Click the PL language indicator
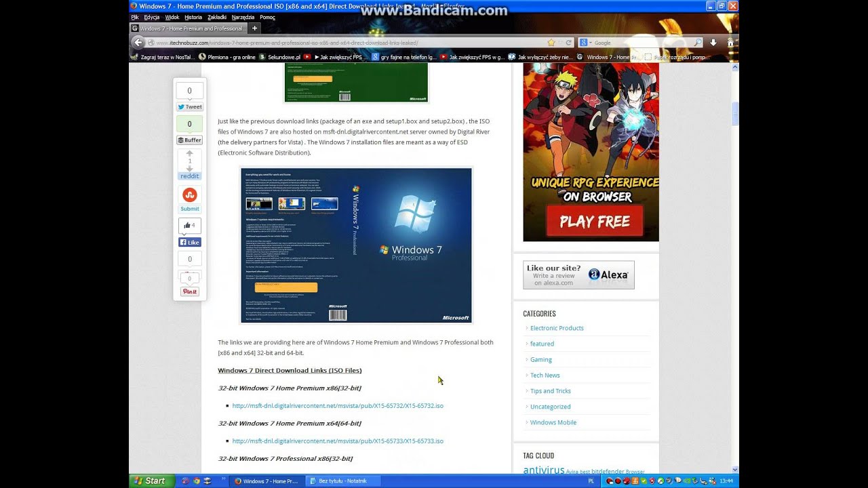The height and width of the screenshot is (488, 868). (591, 481)
